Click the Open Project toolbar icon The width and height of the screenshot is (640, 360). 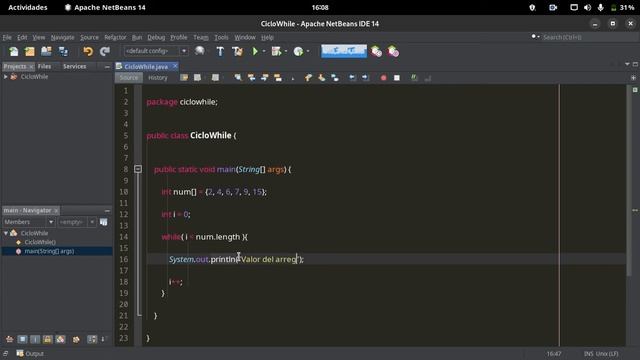[x=46, y=51]
